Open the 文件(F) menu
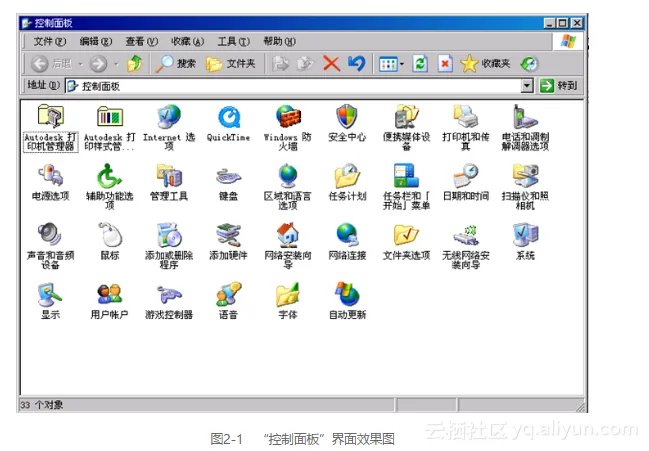The image size is (649, 451). (x=49, y=41)
